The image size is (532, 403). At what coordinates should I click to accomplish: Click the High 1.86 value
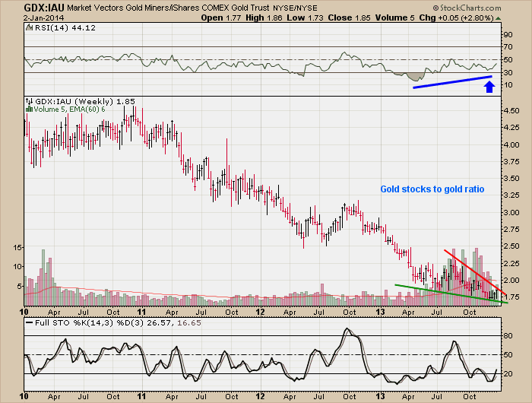tap(264, 17)
